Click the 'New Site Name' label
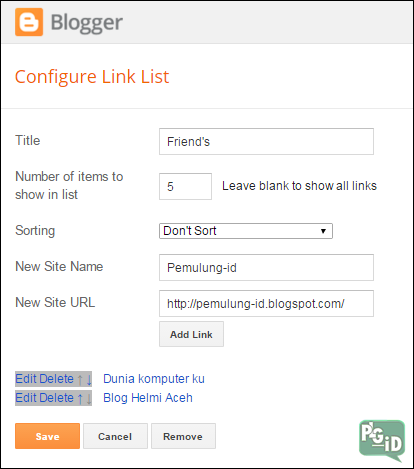414x469 pixels. [x=59, y=267]
